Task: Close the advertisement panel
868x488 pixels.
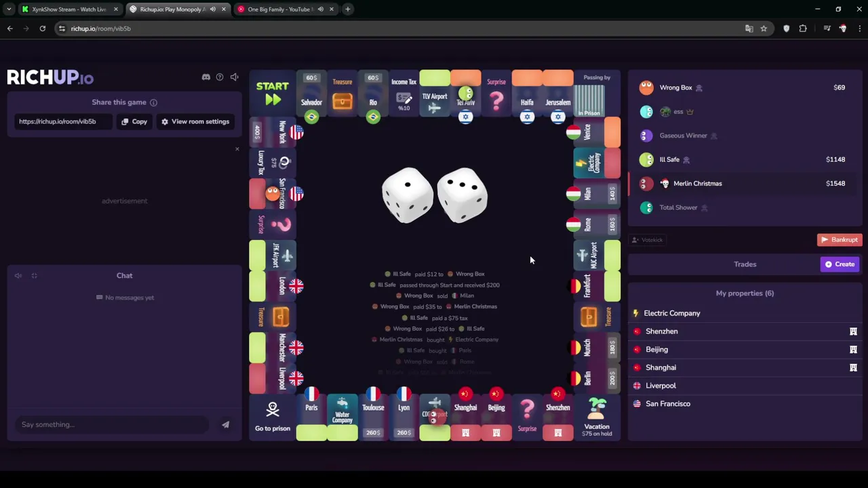Action: 237,148
